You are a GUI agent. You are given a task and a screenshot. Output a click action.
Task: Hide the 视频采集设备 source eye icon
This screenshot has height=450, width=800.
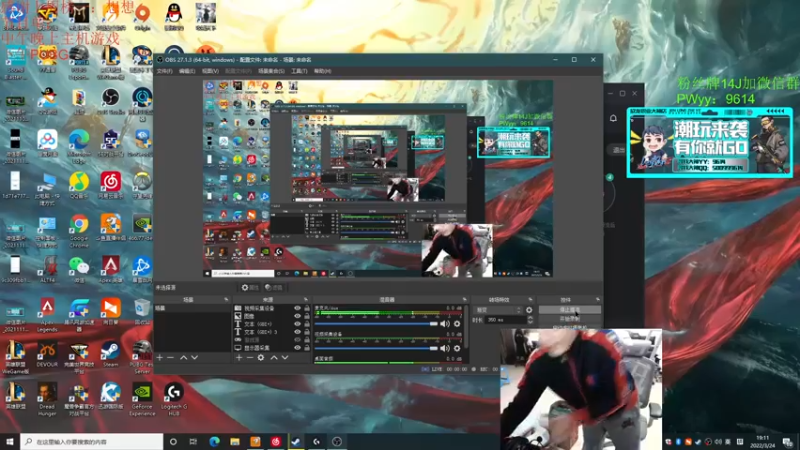(x=297, y=308)
